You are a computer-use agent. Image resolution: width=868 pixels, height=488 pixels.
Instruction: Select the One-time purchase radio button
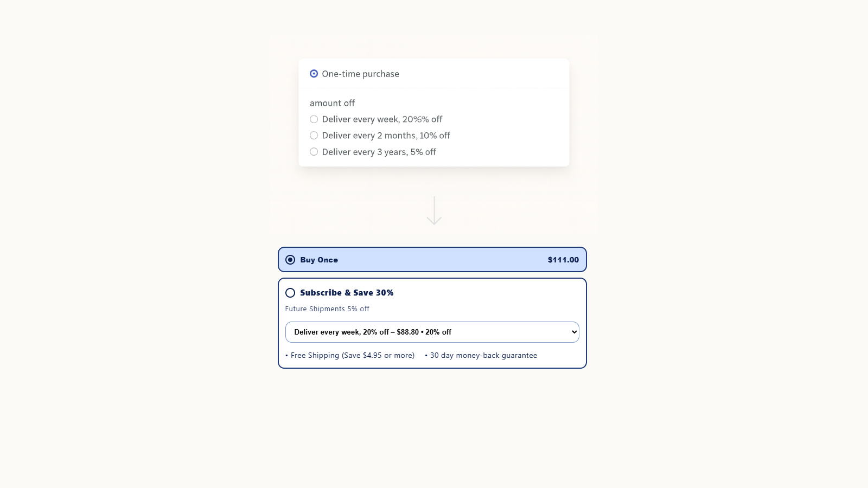[314, 74]
